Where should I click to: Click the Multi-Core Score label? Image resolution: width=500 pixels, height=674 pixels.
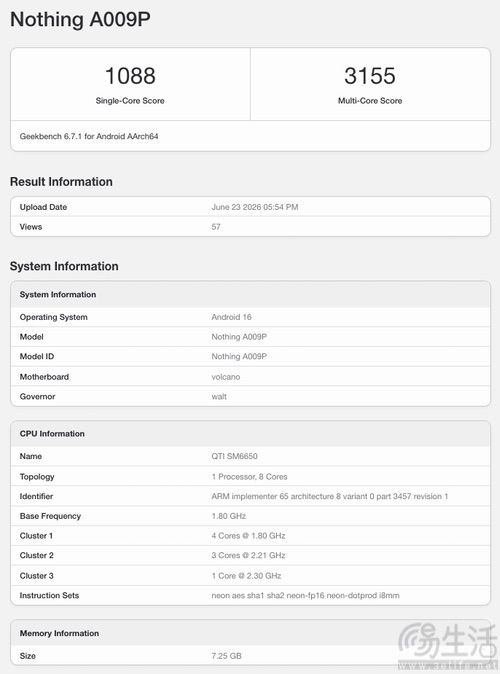coord(370,101)
